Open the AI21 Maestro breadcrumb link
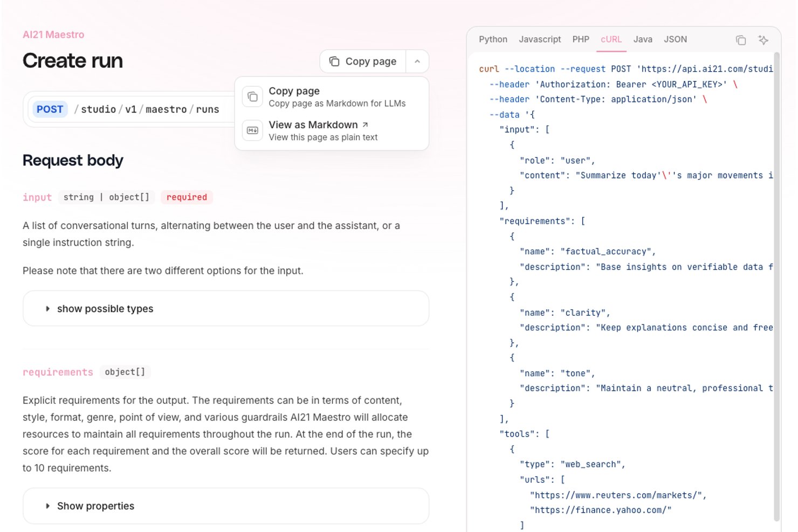This screenshot has width=798, height=532. pyautogui.click(x=53, y=34)
